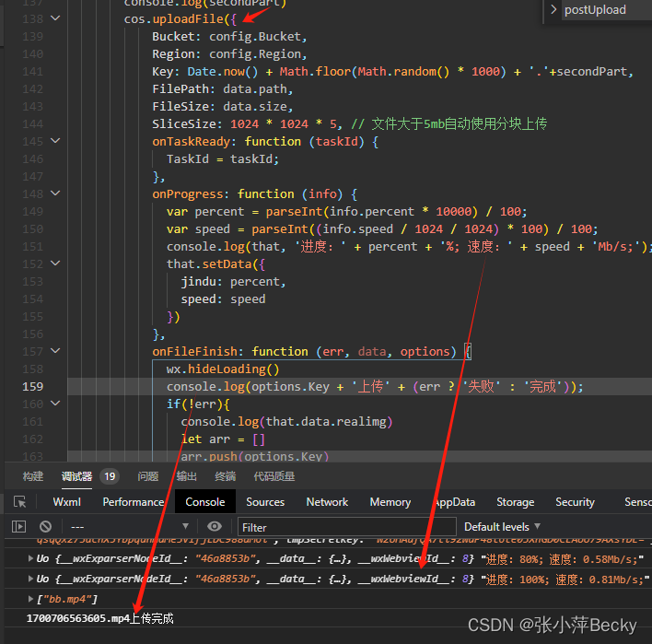Switch to the 构建 panel tab

33,476
